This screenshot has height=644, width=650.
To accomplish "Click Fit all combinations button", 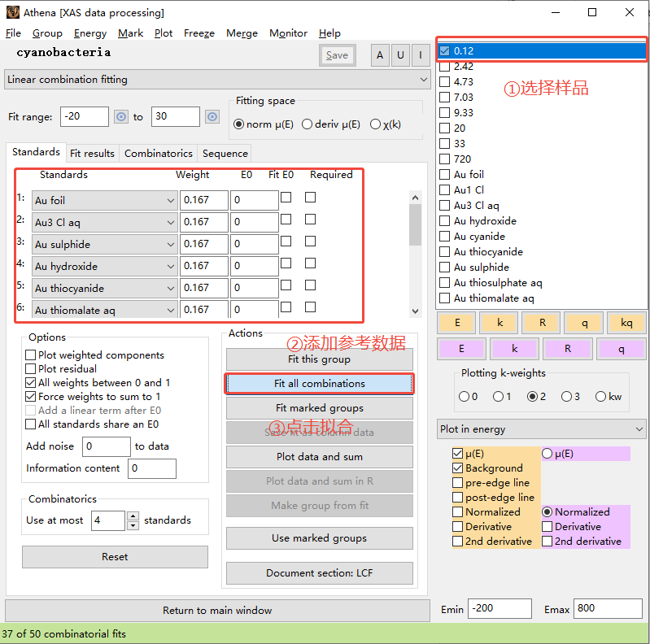I will [x=319, y=384].
